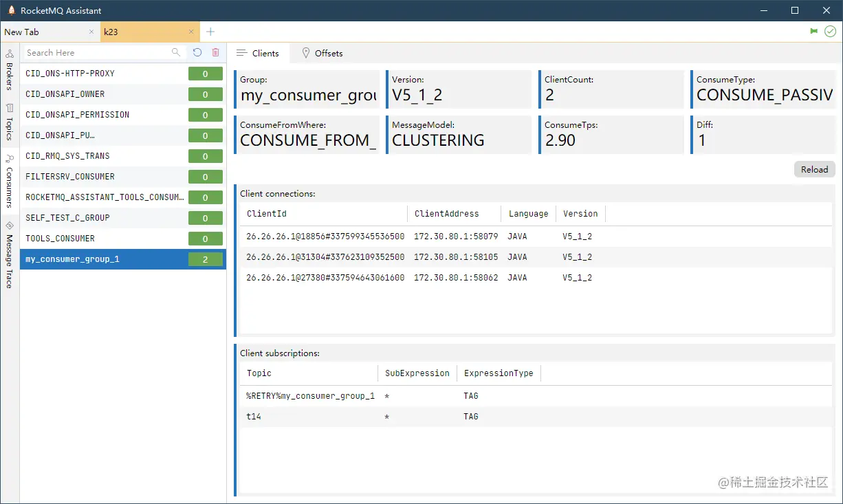This screenshot has height=504, width=843.
Task: Click the SubExpression column header
Action: (x=417, y=373)
